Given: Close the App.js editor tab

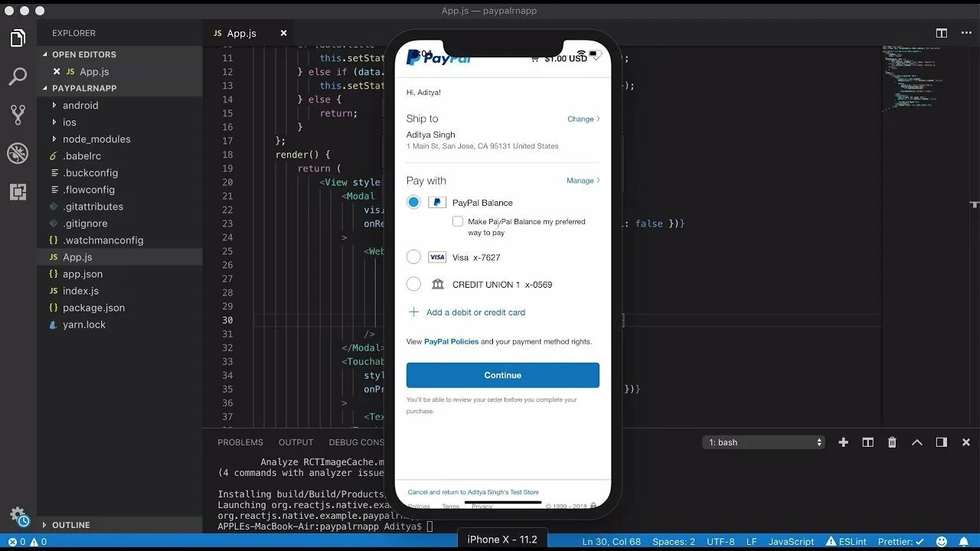Looking at the screenshot, I should 283,33.
